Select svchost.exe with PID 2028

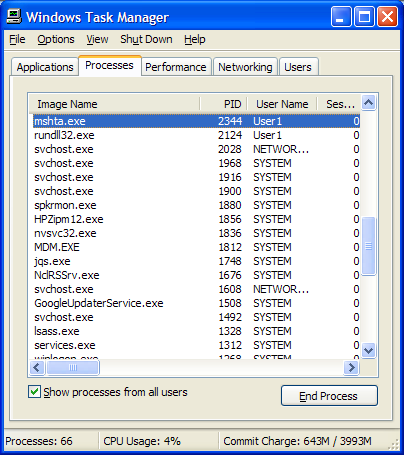coord(196,149)
